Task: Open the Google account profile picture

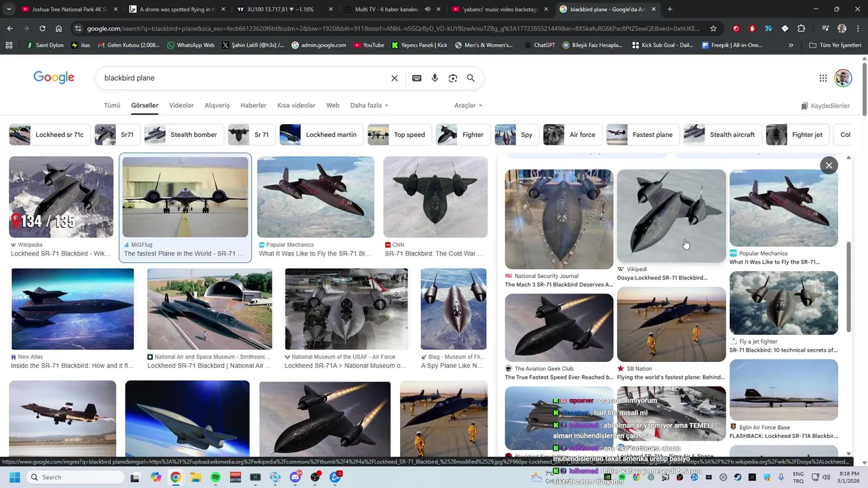Action: (x=843, y=78)
